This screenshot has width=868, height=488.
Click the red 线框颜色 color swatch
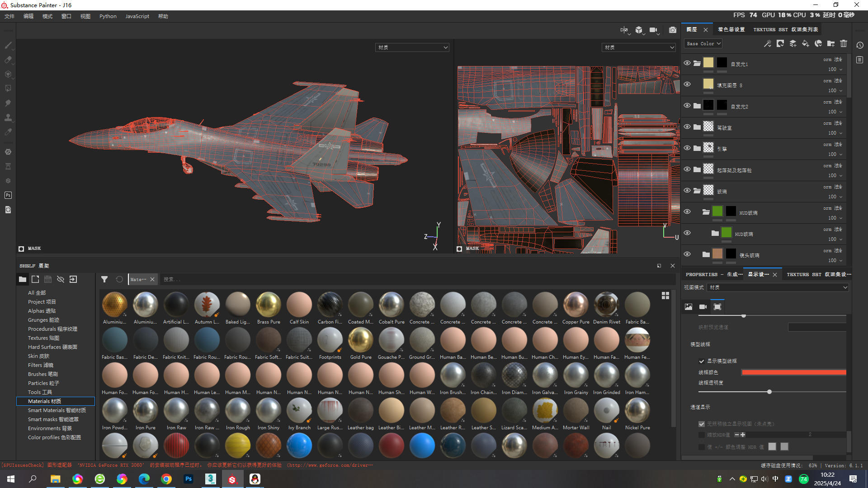[793, 372]
